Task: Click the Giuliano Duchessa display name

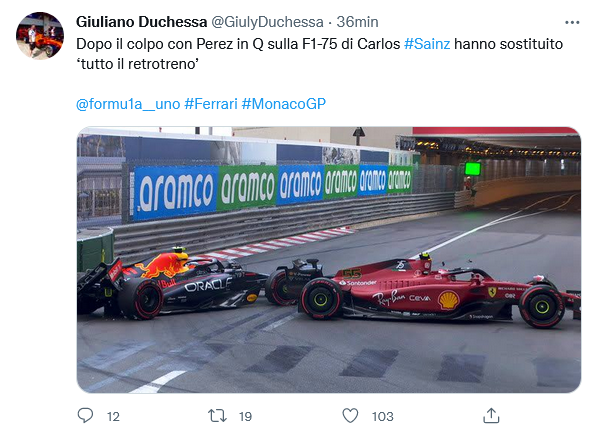Action: click(141, 22)
